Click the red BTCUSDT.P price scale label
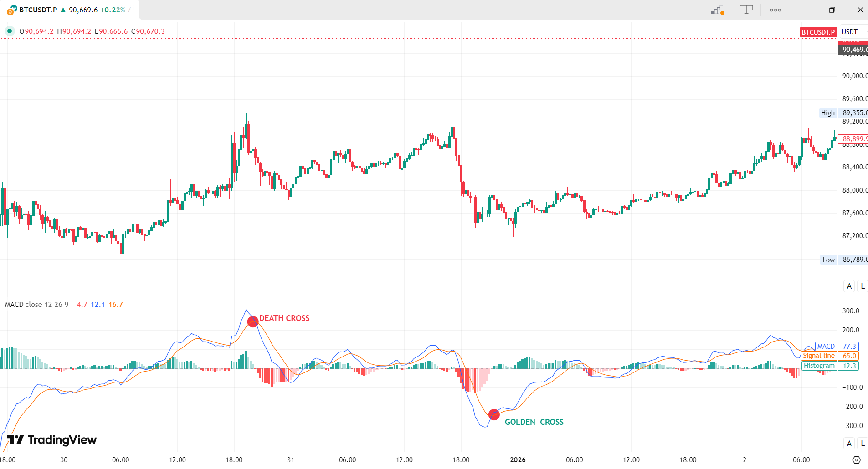This screenshot has width=868, height=469. pos(818,32)
